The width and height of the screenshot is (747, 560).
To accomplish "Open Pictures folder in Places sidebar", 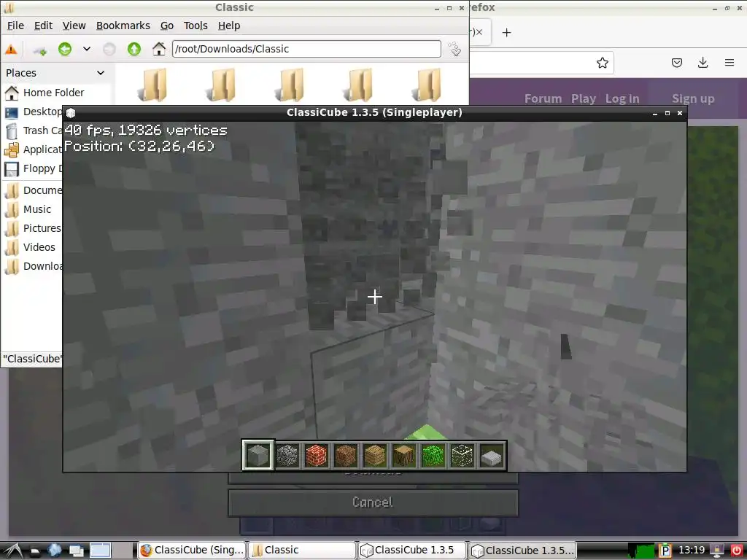I will pos(34,228).
